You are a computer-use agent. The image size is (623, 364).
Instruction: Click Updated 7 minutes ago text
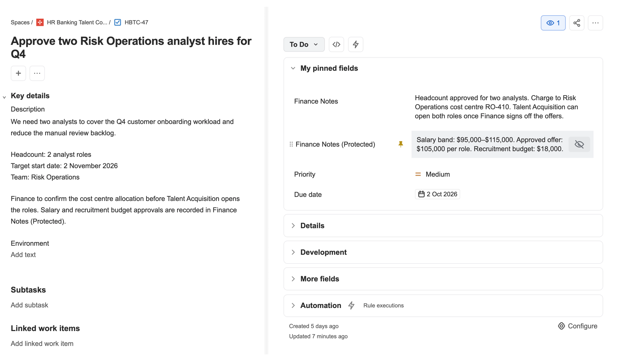point(318,336)
